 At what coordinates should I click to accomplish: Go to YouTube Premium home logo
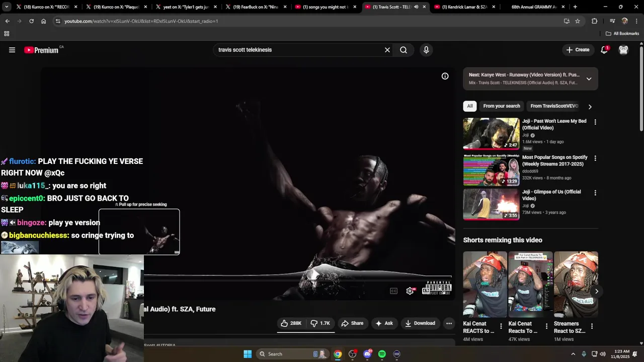coord(42,50)
